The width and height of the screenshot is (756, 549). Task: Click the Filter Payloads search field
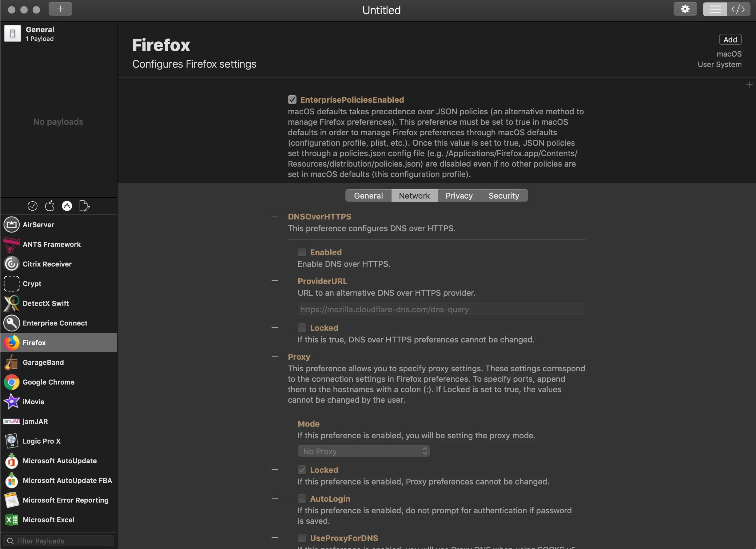coord(59,541)
